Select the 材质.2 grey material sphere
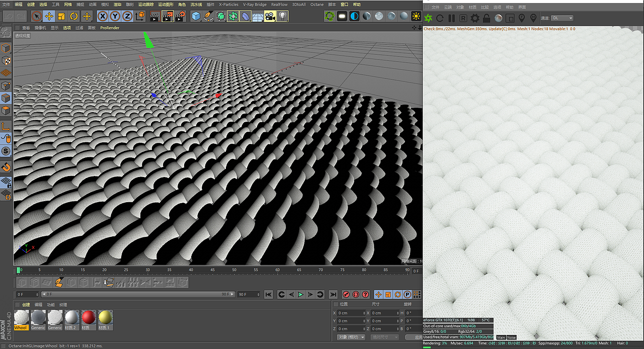The image size is (644, 349). (x=71, y=320)
